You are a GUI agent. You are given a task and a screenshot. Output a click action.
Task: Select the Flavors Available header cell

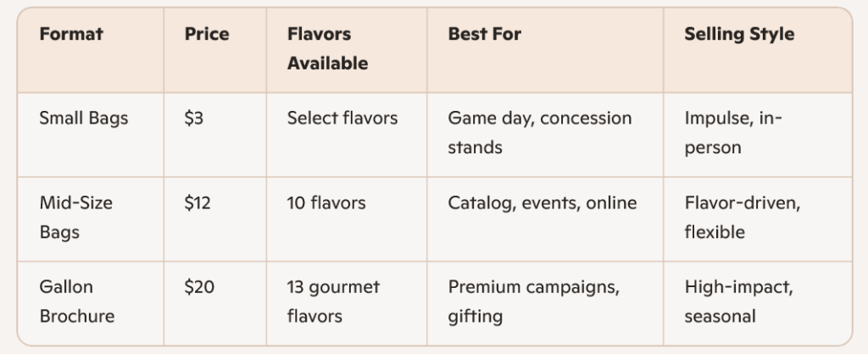328,49
